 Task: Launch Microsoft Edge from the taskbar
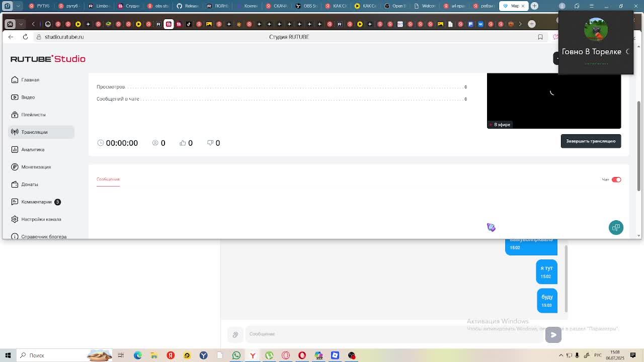pos(137,355)
